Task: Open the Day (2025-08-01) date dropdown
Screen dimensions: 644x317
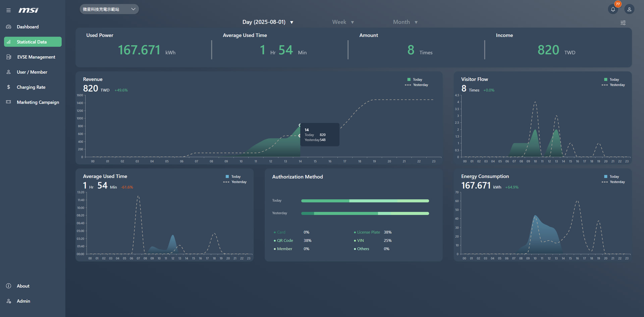Action: [x=268, y=22]
